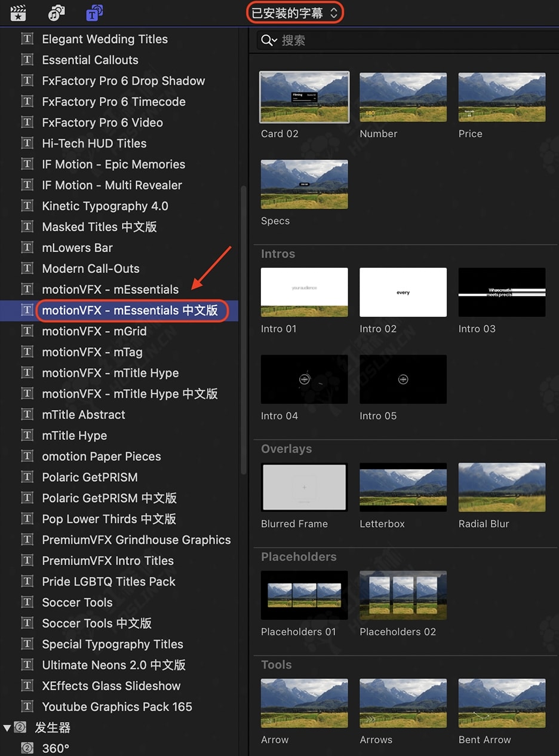Click the icon beside mLowers Bar
This screenshot has height=756, width=559.
27,247
